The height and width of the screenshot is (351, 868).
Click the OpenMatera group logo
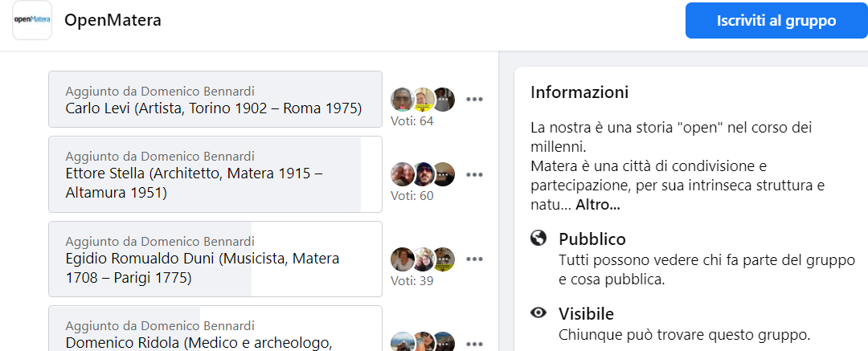point(32,21)
